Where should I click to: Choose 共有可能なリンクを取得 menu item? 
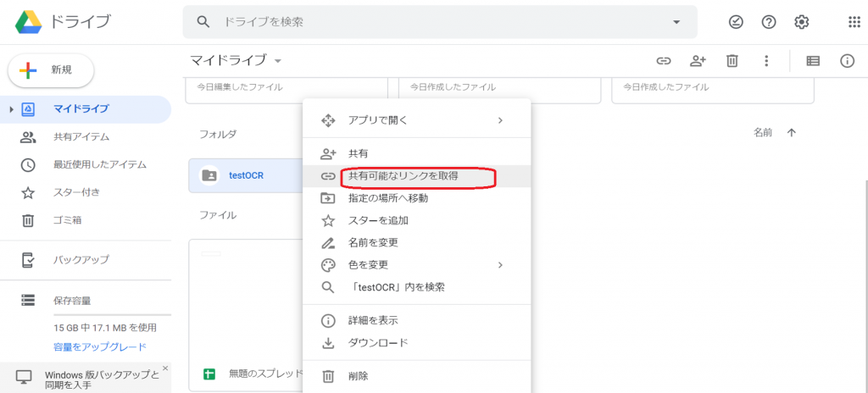(x=417, y=176)
